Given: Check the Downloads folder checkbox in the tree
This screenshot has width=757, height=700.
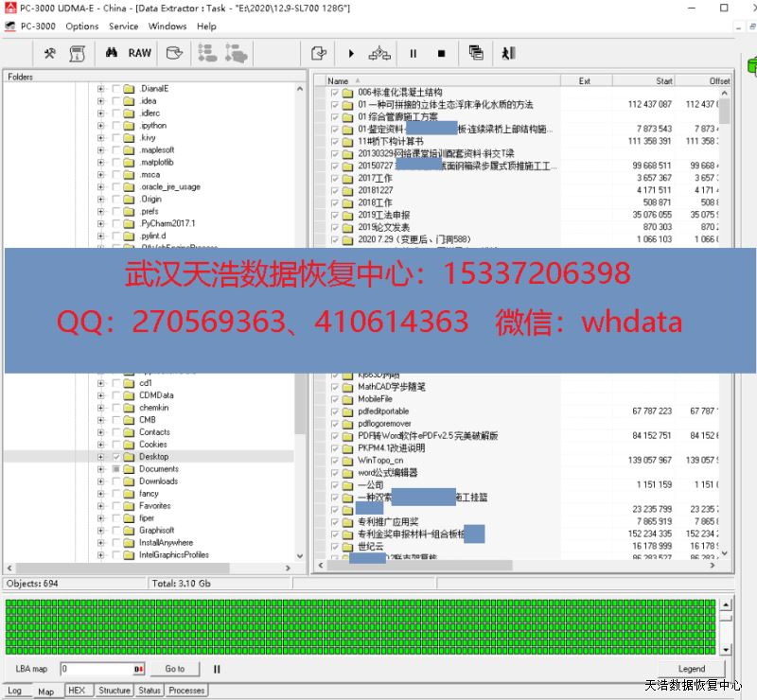Looking at the screenshot, I should click(116, 481).
